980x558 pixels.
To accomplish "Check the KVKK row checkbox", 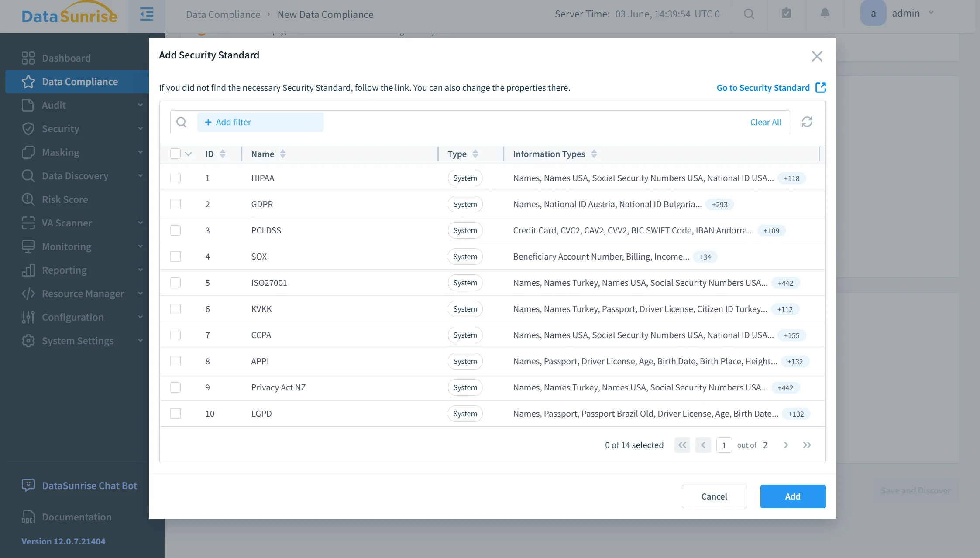I will (175, 309).
